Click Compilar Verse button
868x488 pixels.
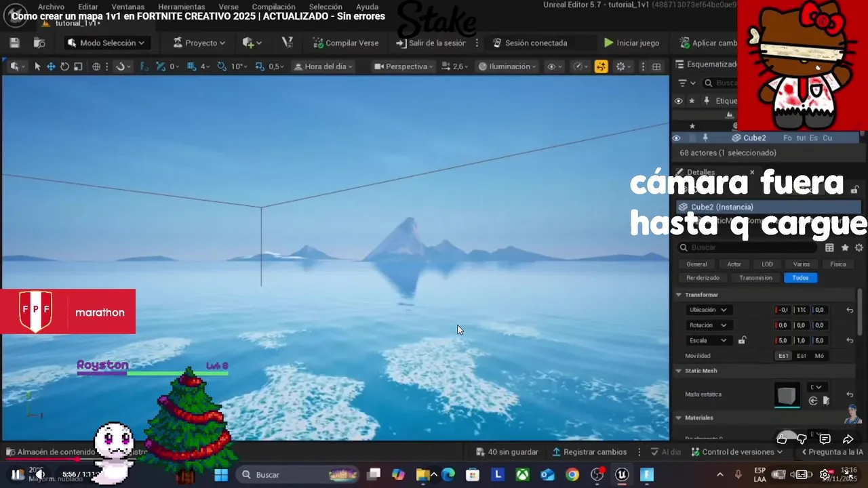(346, 43)
